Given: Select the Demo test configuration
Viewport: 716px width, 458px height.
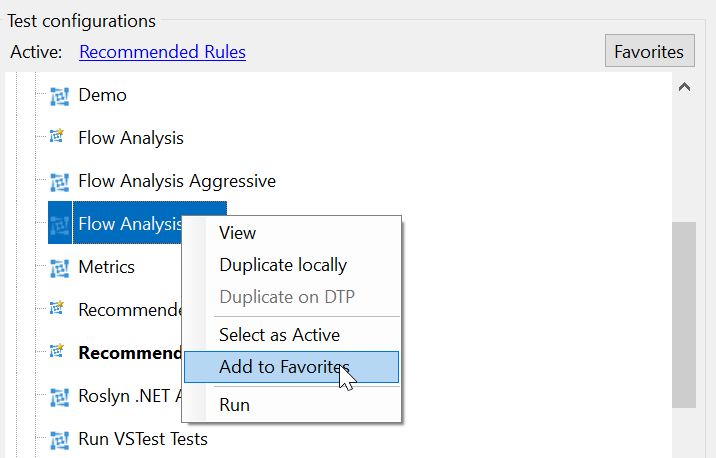Looking at the screenshot, I should tap(102, 95).
